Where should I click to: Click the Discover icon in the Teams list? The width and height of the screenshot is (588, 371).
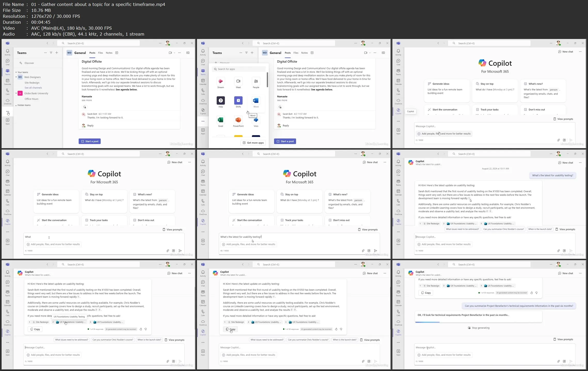[21, 63]
